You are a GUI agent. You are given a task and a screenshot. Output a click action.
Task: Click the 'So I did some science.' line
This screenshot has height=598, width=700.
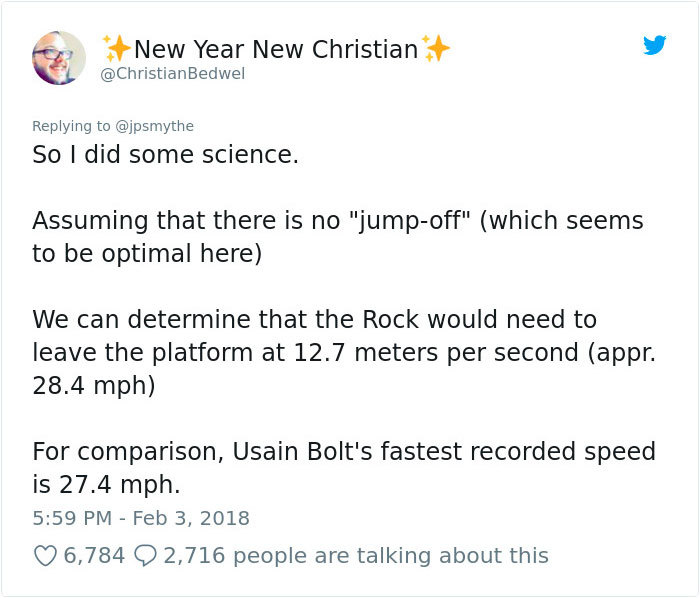pos(165,155)
